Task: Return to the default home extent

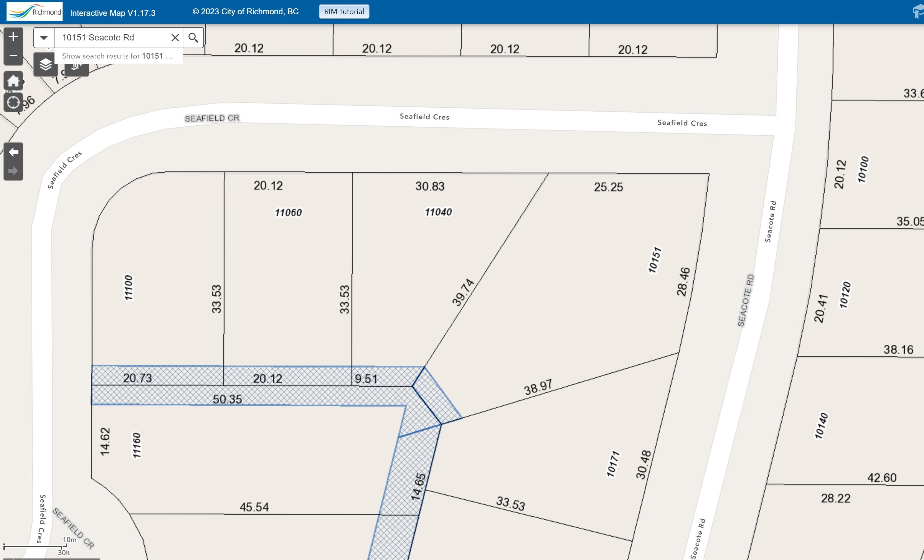Action: 13,81
